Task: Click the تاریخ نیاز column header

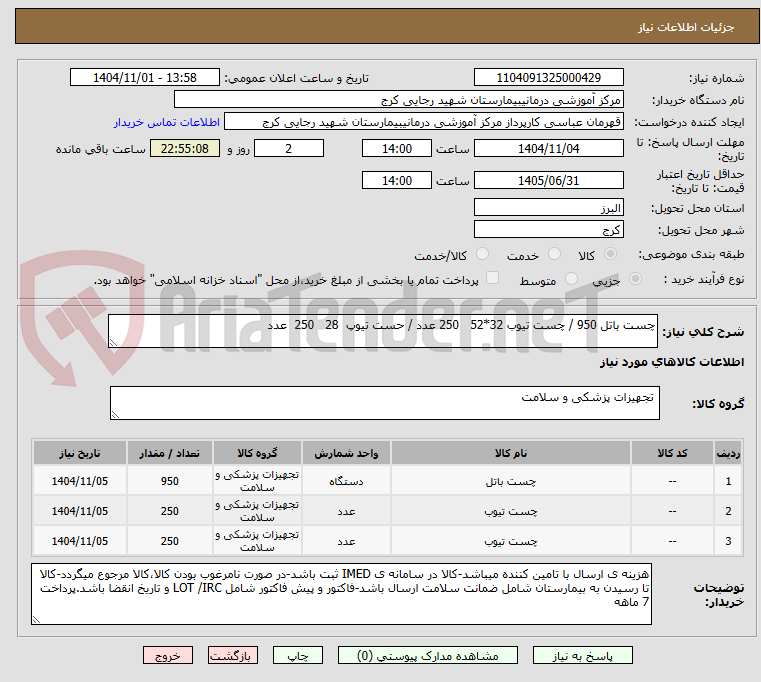Action: coord(80,453)
